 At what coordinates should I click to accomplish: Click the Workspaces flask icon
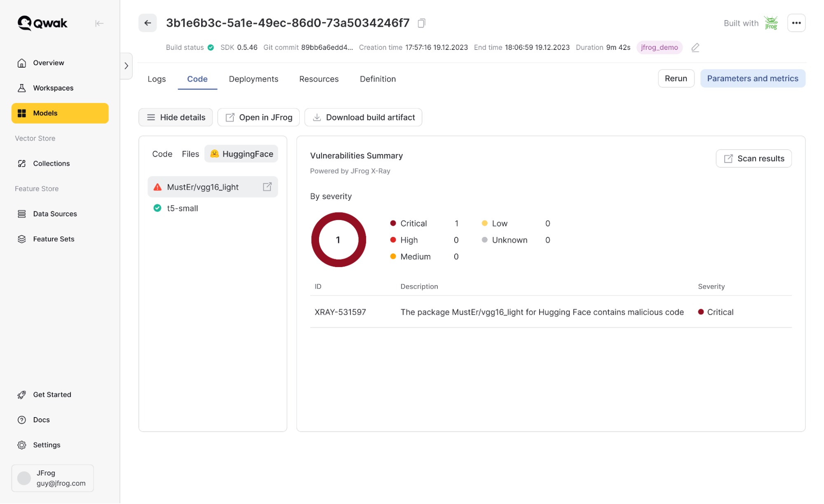22,88
